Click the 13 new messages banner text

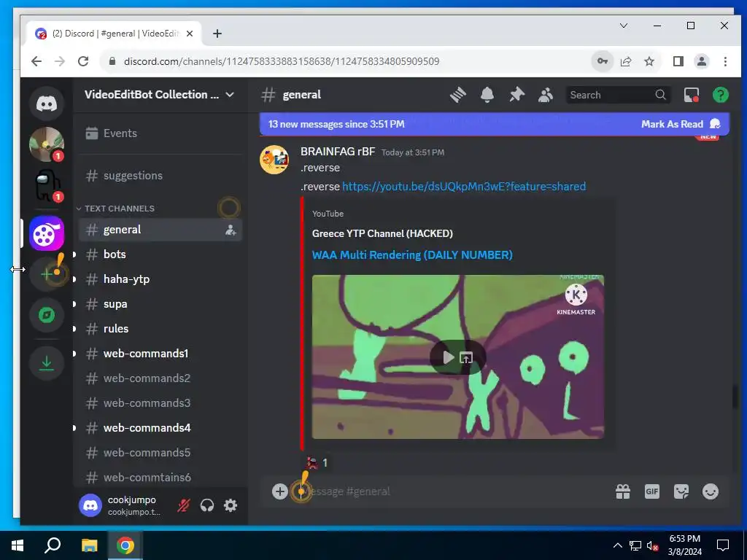(336, 124)
